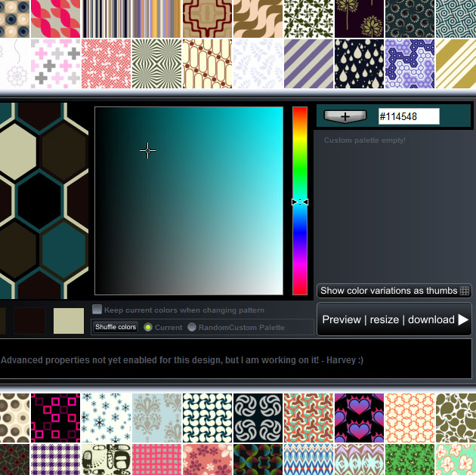Choose the olive paisley blob pattern
Screen dimensions: 476x475
tap(456, 418)
